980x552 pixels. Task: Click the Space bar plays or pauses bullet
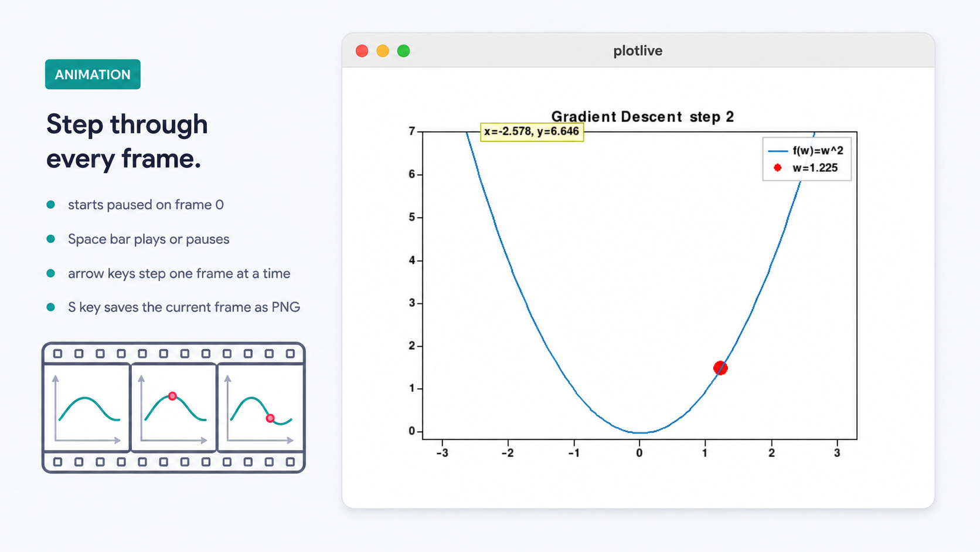pos(148,239)
